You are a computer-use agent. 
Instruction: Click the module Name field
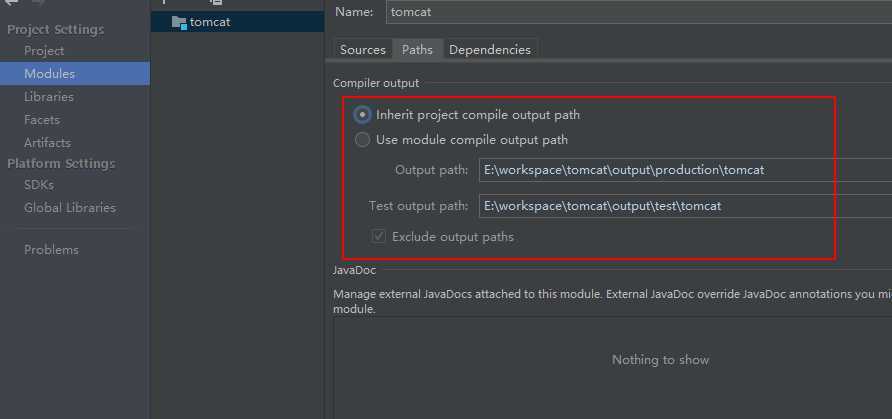(639, 11)
